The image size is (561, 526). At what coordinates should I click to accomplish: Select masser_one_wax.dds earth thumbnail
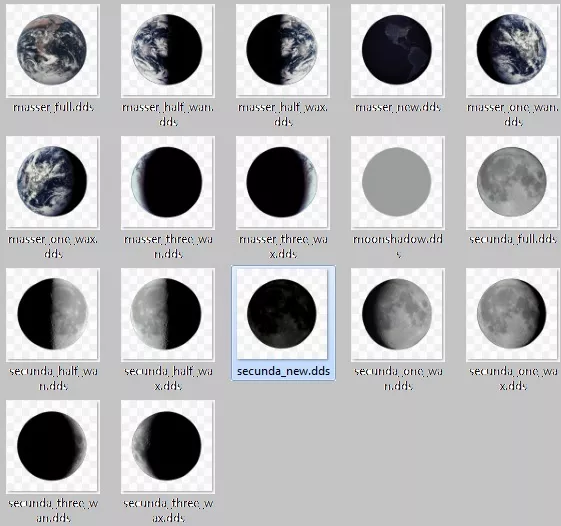53,182
